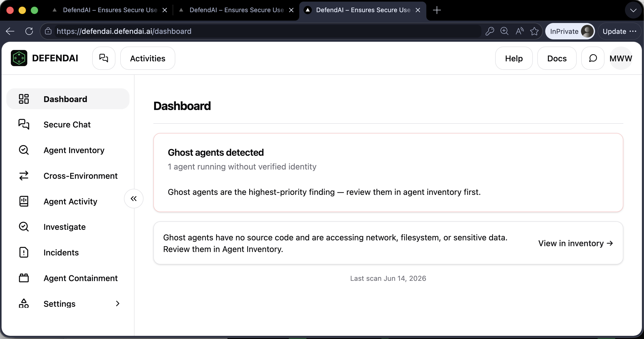Click the Activities button
Screen dimensions: 644x339
pos(148,58)
